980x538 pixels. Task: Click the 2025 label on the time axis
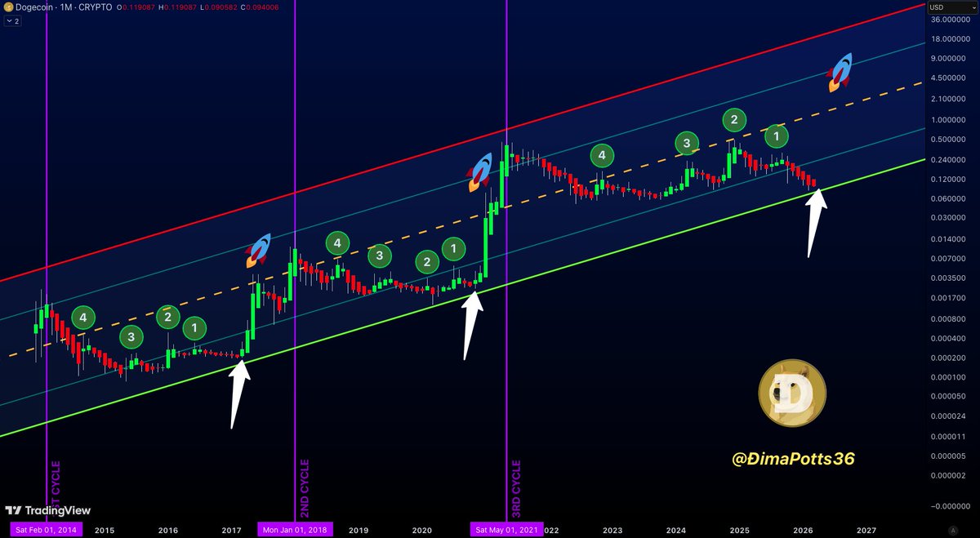pos(739,530)
